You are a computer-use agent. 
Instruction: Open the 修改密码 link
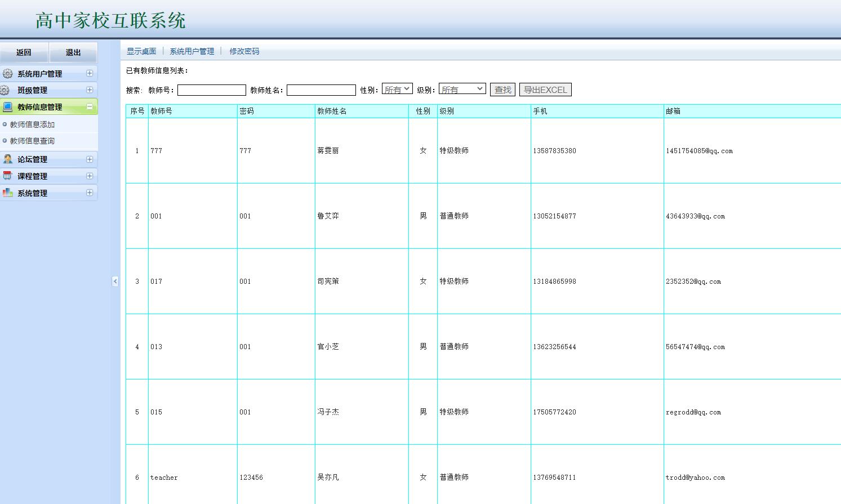[x=244, y=51]
